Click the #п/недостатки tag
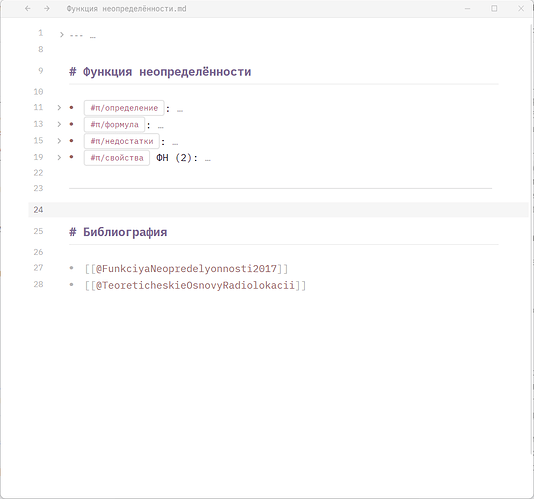534x499 pixels. (x=122, y=141)
